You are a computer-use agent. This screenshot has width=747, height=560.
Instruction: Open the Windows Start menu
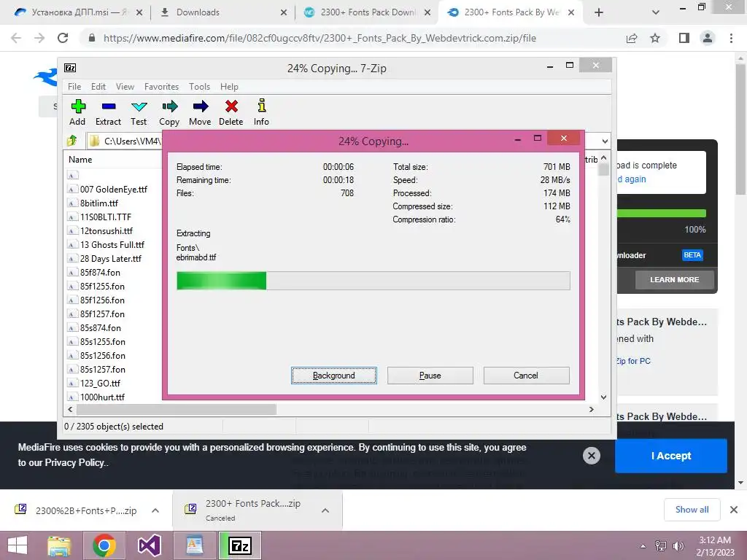tap(18, 545)
